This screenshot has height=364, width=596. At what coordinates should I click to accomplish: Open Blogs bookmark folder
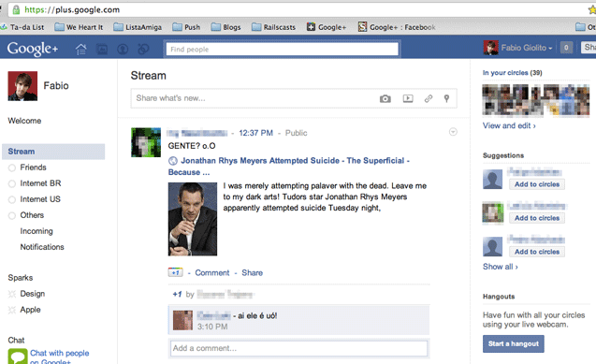click(x=225, y=27)
